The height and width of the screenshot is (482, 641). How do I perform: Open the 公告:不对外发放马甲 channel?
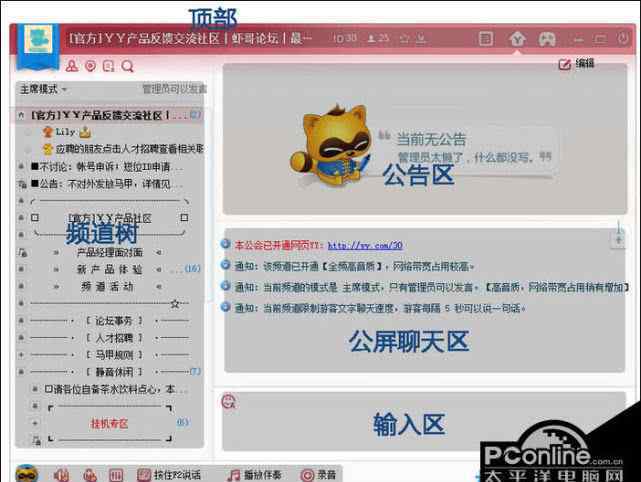pyautogui.click(x=106, y=184)
